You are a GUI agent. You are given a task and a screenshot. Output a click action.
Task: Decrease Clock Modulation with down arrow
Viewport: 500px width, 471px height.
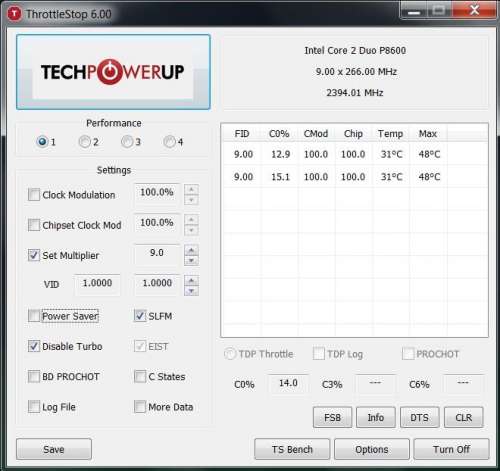[191, 200]
